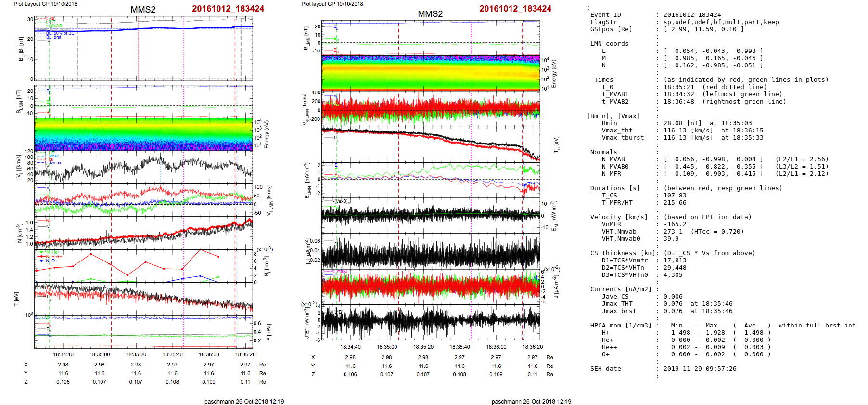
Task: Click paschmann footer text under right plot
Action: pos(531,401)
